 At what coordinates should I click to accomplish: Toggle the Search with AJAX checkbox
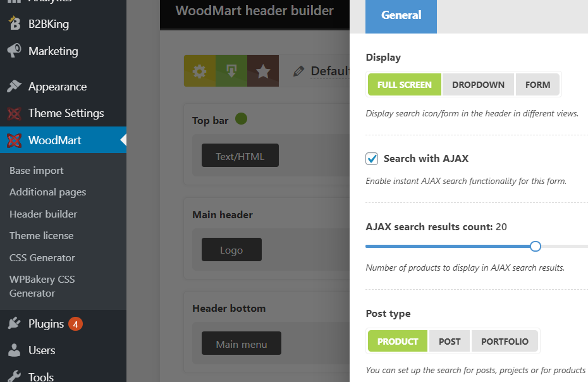(372, 159)
